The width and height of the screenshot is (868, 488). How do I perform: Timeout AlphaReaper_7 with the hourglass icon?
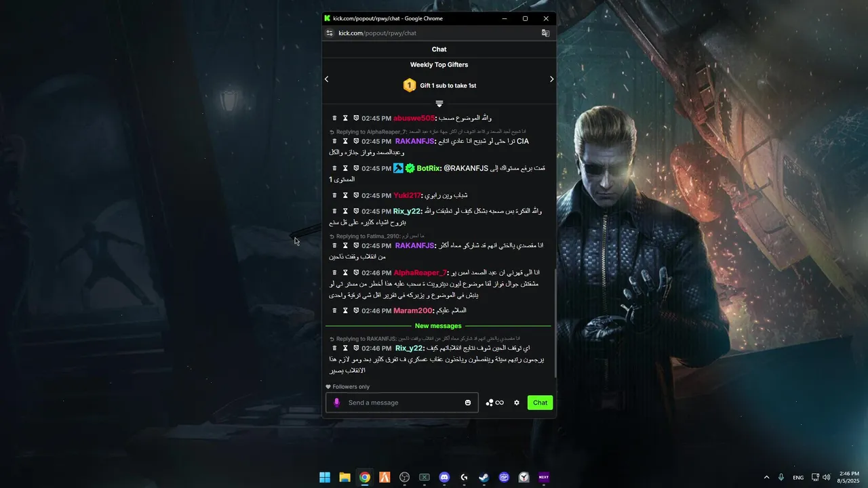tap(345, 272)
